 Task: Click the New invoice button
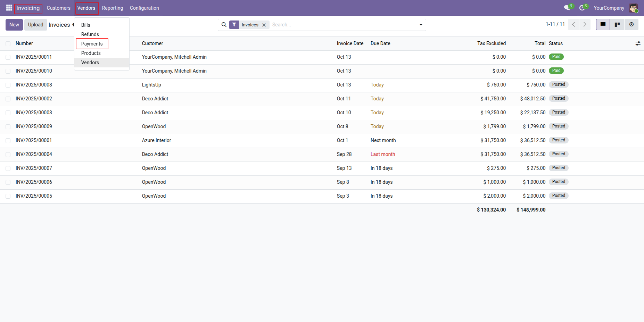tap(14, 25)
